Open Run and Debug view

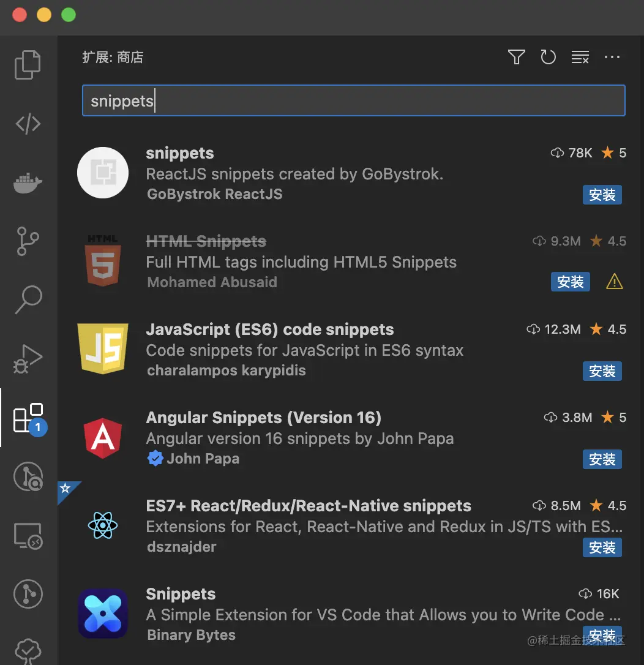(28, 359)
